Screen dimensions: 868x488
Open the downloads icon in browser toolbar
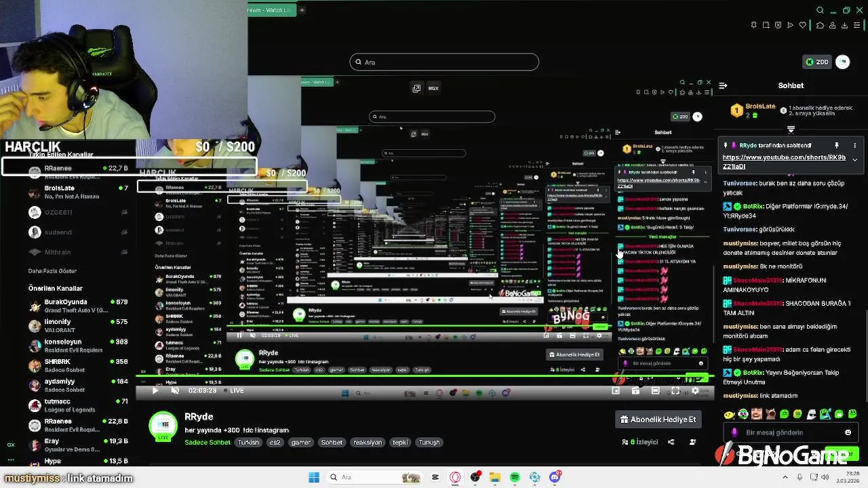845,25
